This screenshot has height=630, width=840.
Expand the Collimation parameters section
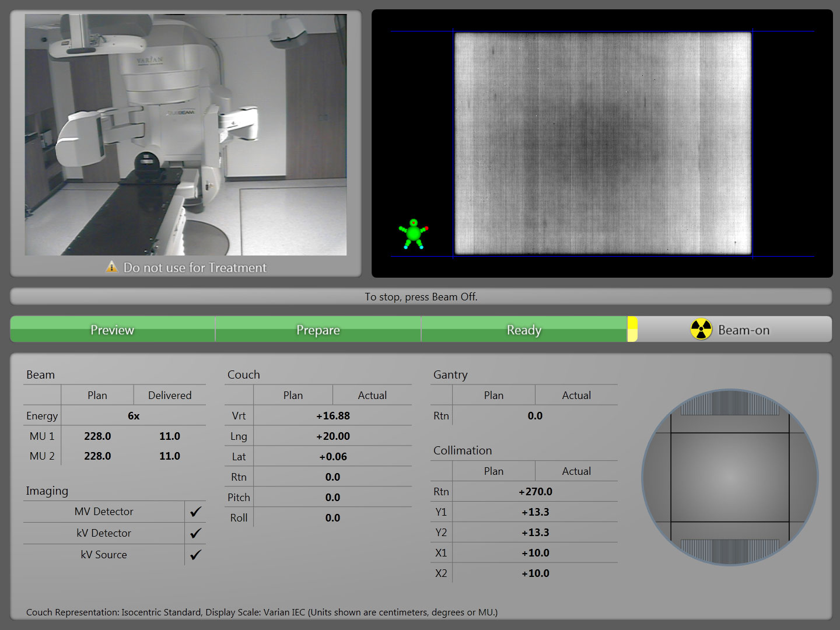(463, 450)
